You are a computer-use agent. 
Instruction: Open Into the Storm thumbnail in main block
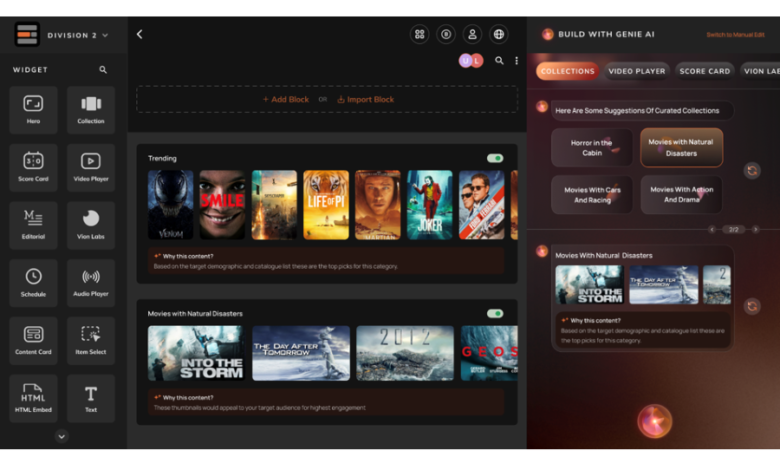point(196,353)
